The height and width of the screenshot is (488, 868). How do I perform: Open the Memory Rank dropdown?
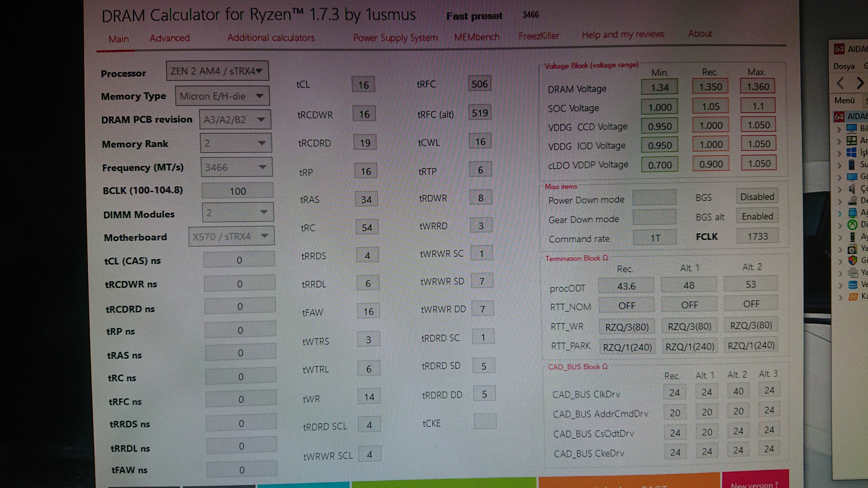tap(236, 143)
